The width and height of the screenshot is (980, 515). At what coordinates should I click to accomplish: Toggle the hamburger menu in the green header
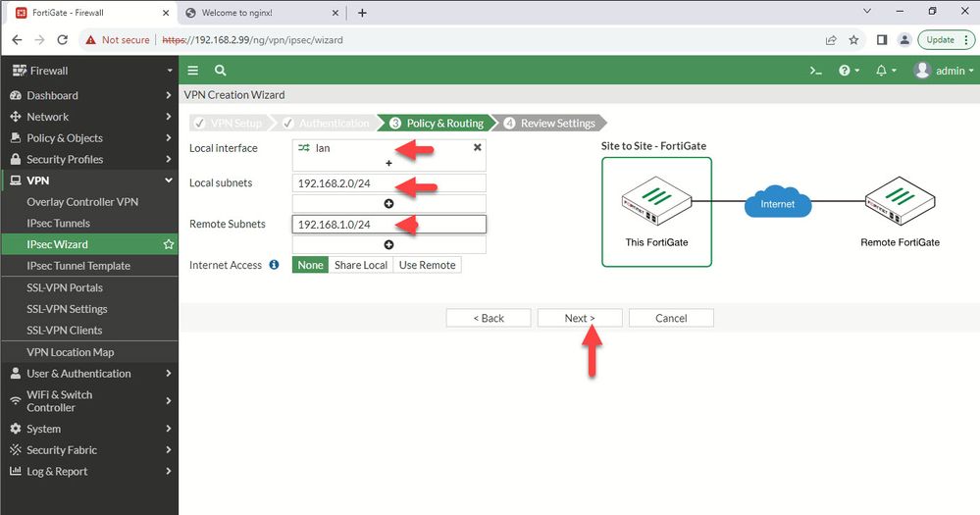click(193, 71)
